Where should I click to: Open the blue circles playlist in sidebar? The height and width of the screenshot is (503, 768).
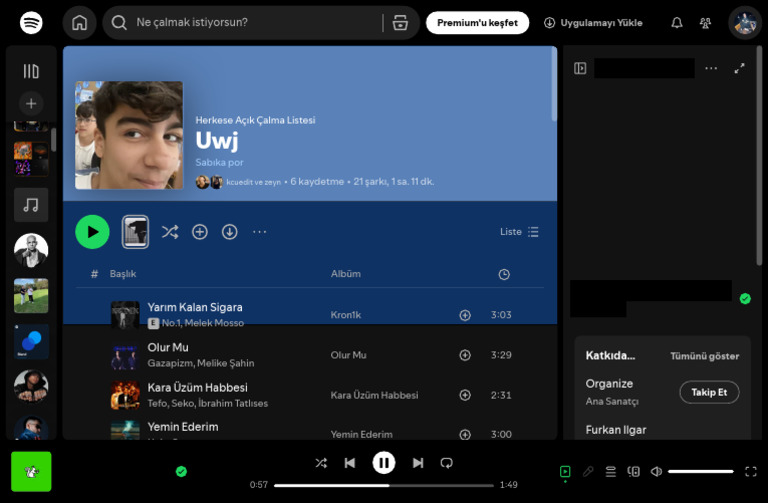point(31,341)
